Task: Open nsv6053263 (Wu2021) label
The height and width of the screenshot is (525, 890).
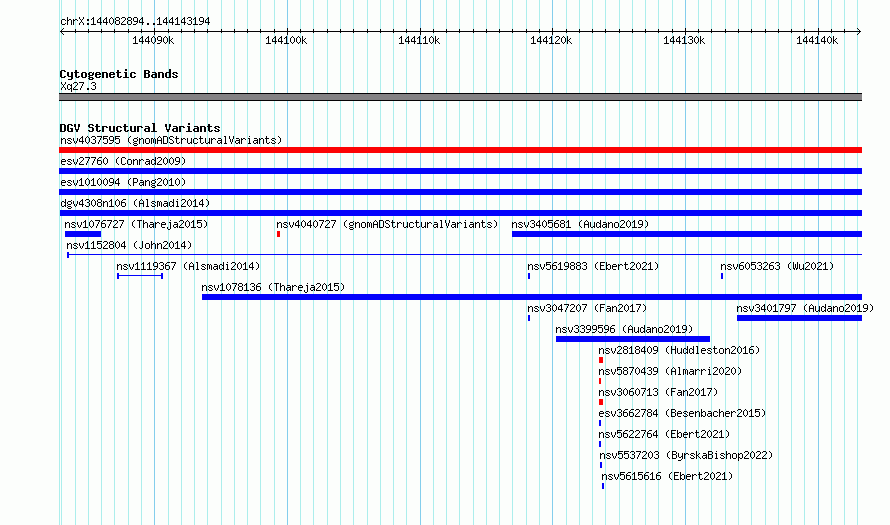Action: pyautogui.click(x=777, y=266)
